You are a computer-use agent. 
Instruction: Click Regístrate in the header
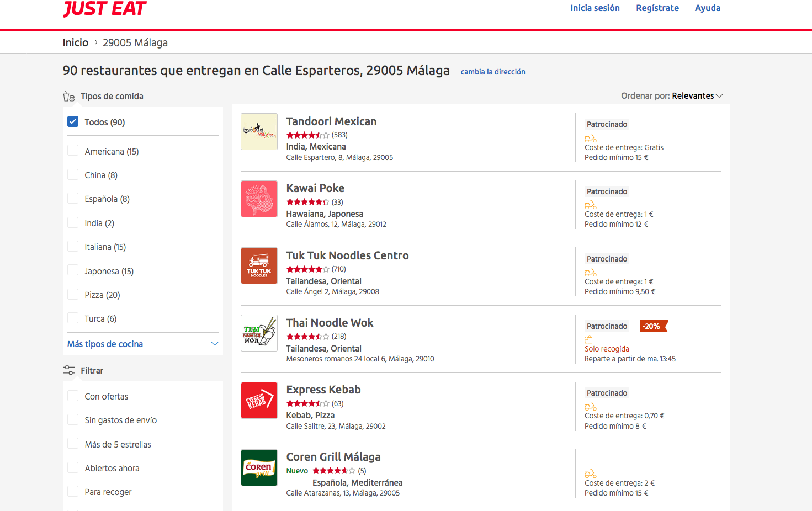click(x=657, y=8)
